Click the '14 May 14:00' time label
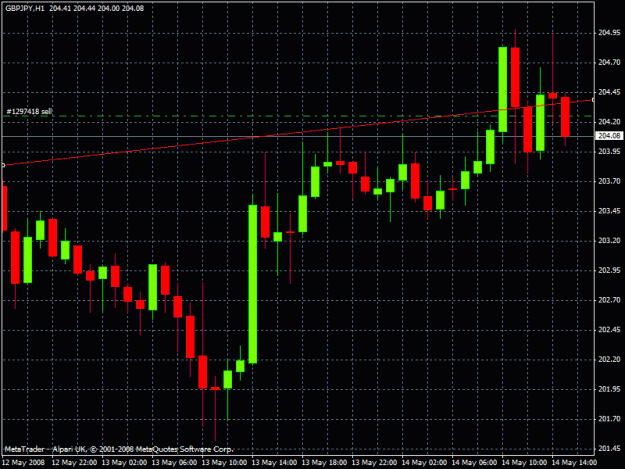This screenshot has width=625, height=469. pyautogui.click(x=574, y=463)
